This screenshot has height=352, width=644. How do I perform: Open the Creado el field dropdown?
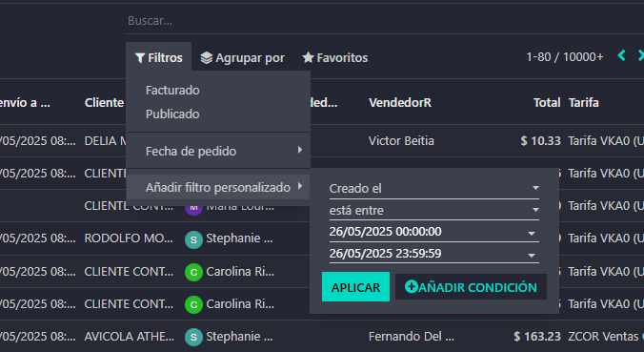click(434, 188)
